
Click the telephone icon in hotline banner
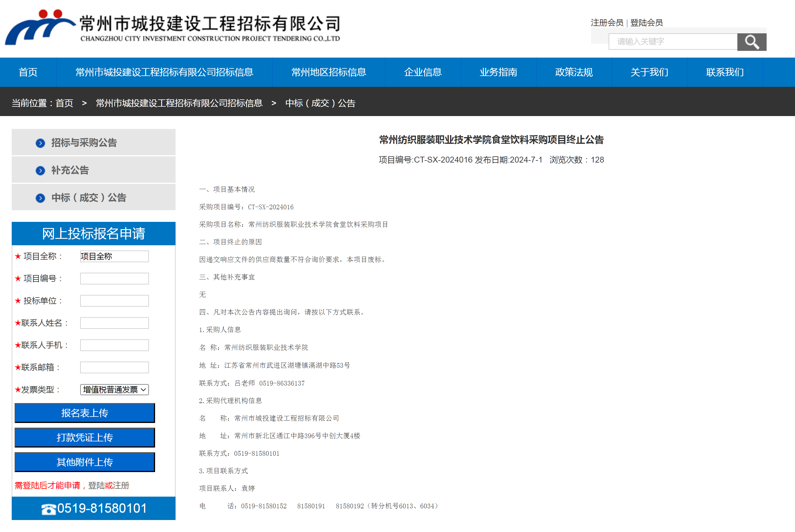pyautogui.click(x=48, y=509)
